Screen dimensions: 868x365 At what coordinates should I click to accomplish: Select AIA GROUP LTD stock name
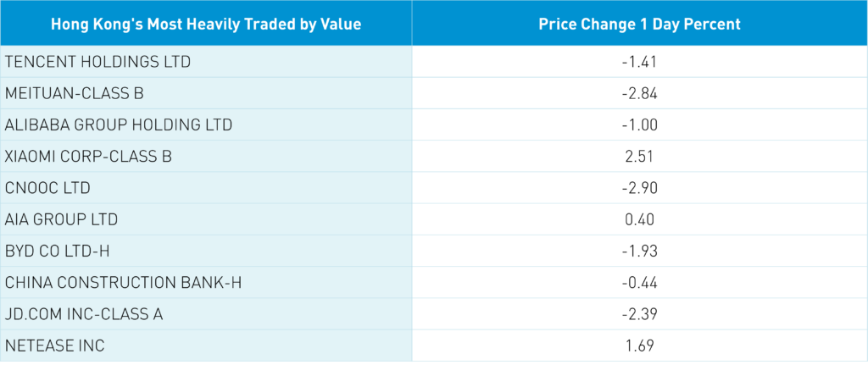coord(61,219)
